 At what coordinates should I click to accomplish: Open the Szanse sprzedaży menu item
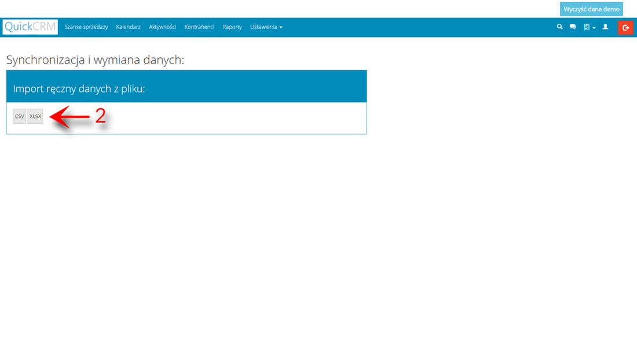pos(86,27)
